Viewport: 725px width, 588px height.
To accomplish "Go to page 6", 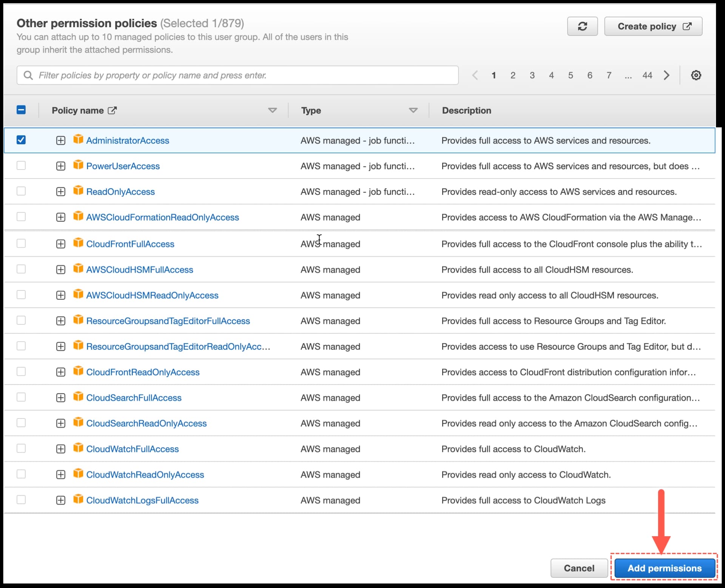I will 590,75.
